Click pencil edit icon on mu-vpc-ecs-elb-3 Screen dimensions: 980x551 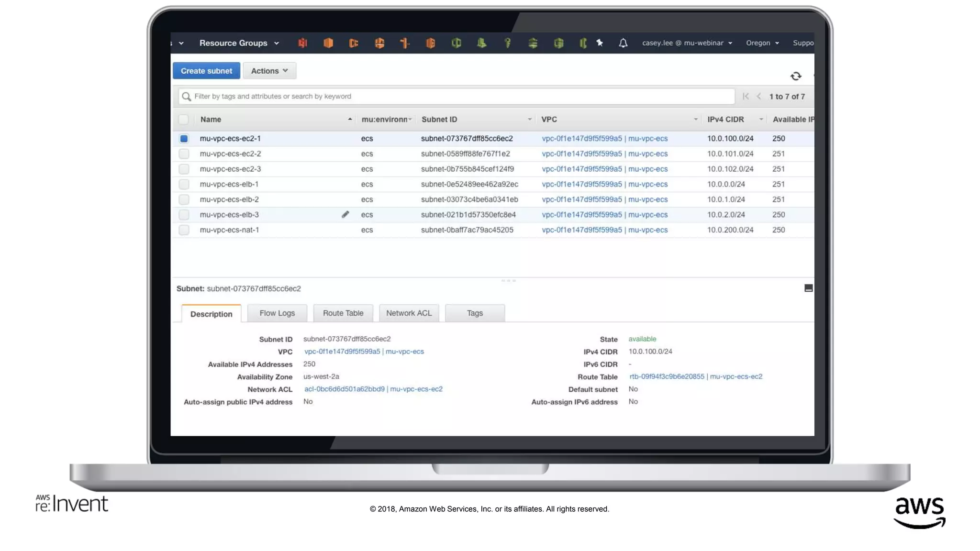coord(345,214)
